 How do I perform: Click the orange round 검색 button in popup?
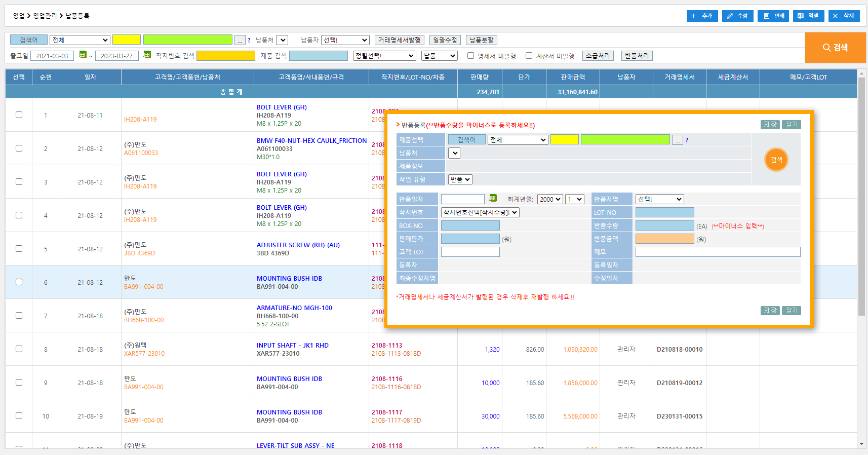pos(776,160)
